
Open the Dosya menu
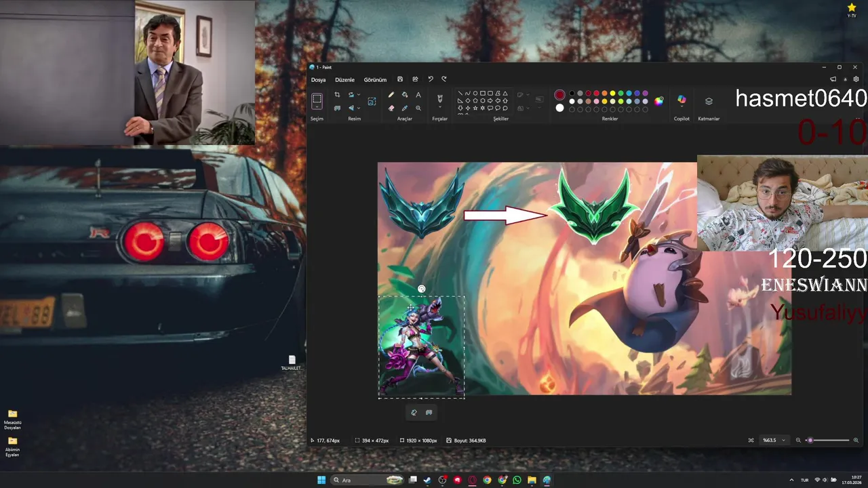(319, 80)
